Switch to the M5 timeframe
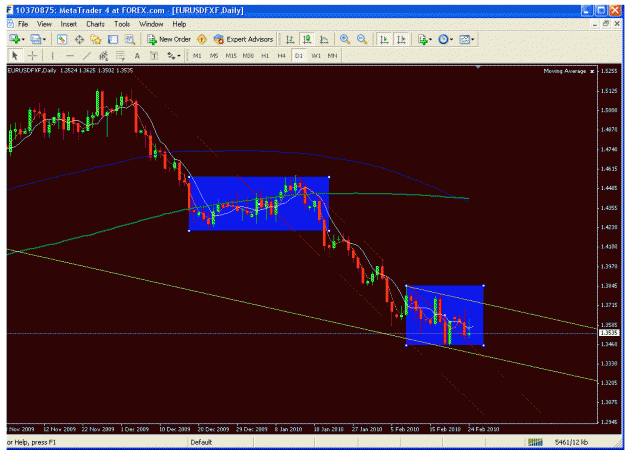The height and width of the screenshot is (450, 625). [x=214, y=56]
